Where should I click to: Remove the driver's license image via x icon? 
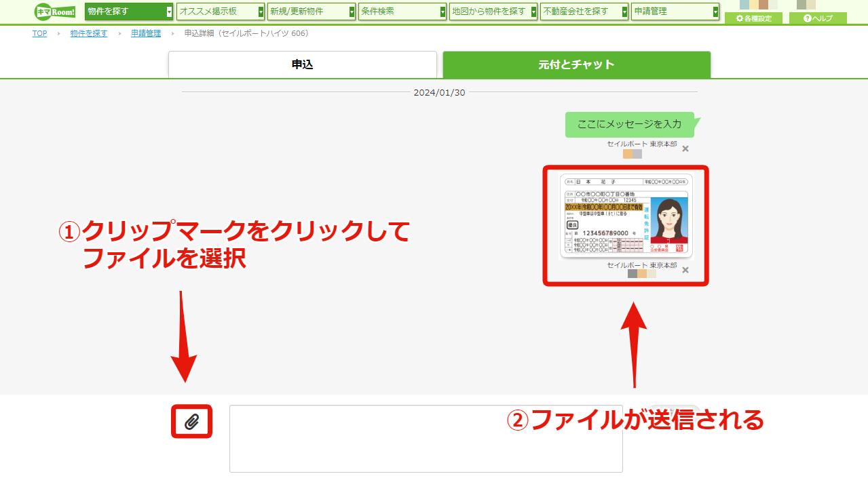pos(685,270)
